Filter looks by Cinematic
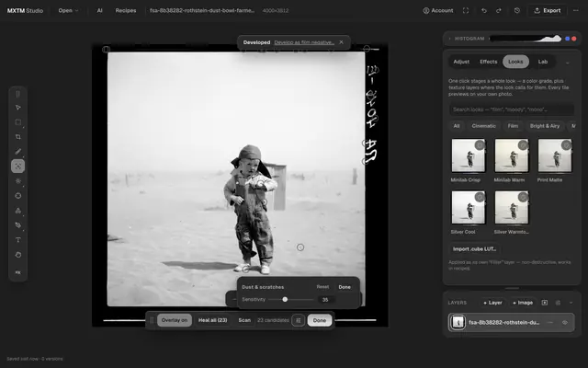 point(484,126)
